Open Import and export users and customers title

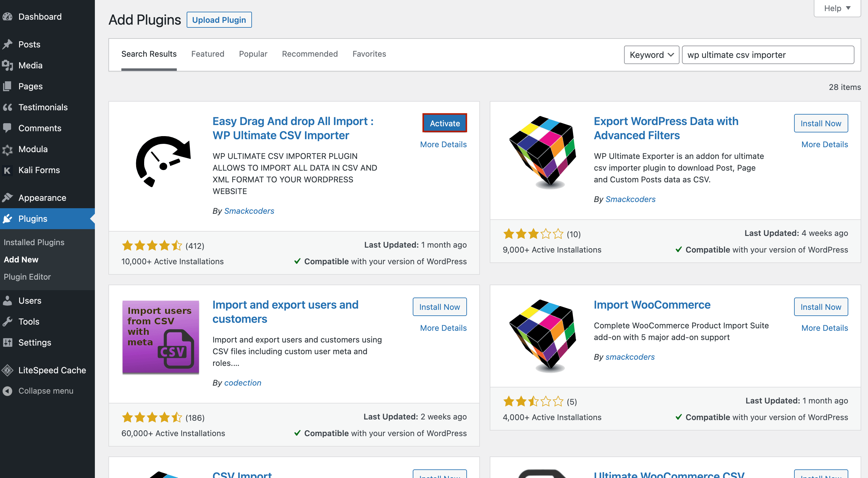[x=286, y=312]
